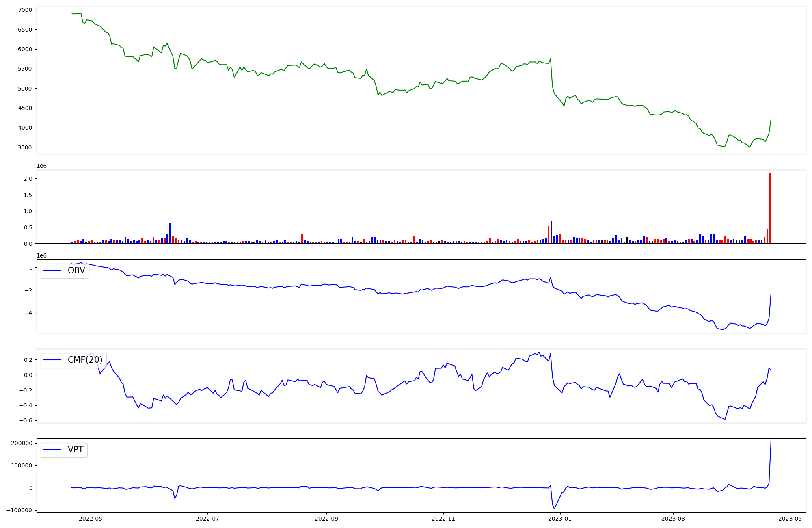Click the OBV legend label

76,270
